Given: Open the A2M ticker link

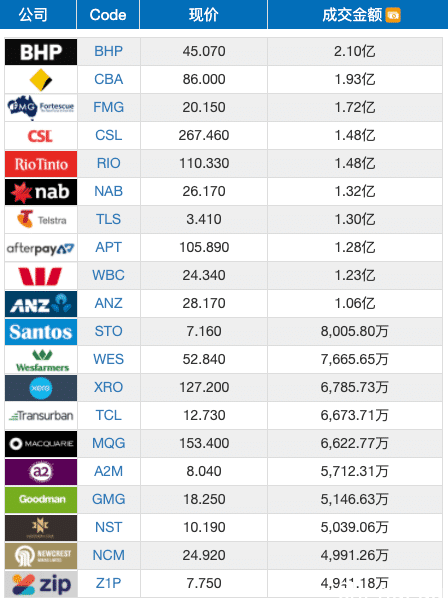Looking at the screenshot, I should pos(109,471).
